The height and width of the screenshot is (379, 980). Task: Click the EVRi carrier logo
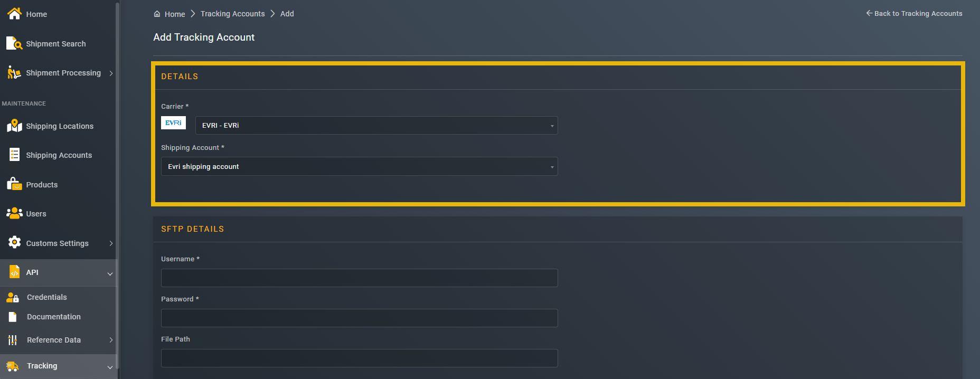click(173, 122)
